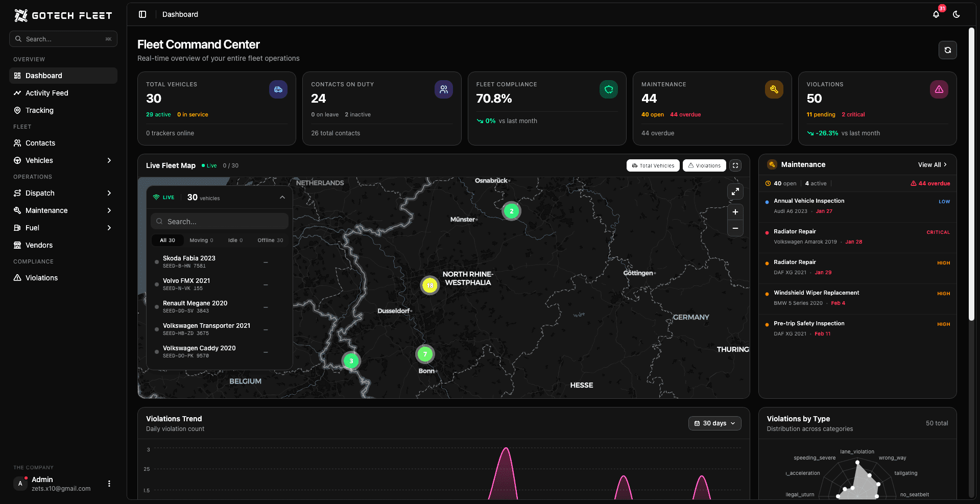Select the Offline 30 filter tab

coord(270,240)
